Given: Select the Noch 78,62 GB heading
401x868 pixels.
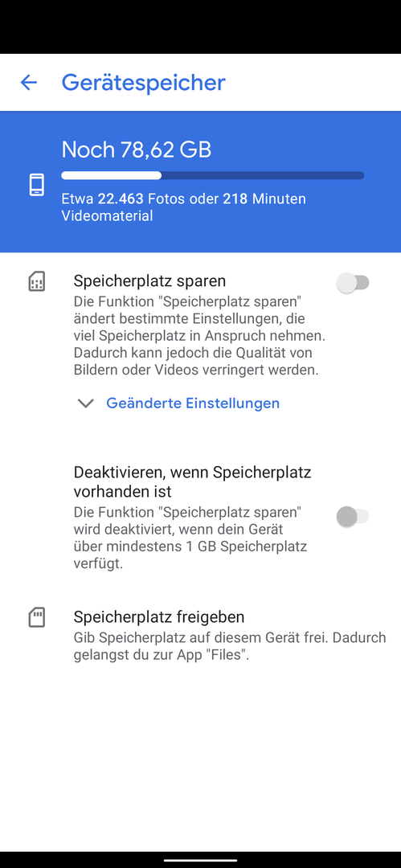Looking at the screenshot, I should click(x=137, y=149).
